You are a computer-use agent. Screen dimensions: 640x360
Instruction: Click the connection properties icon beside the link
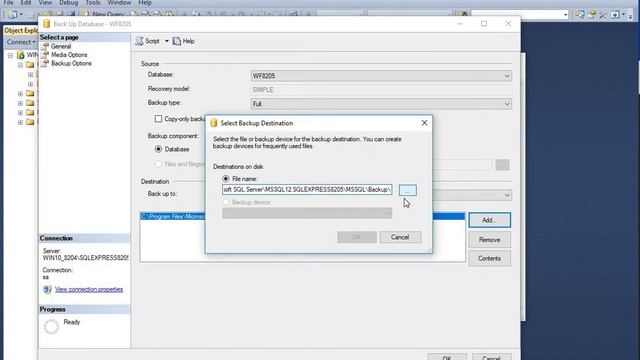pyautogui.click(x=47, y=289)
